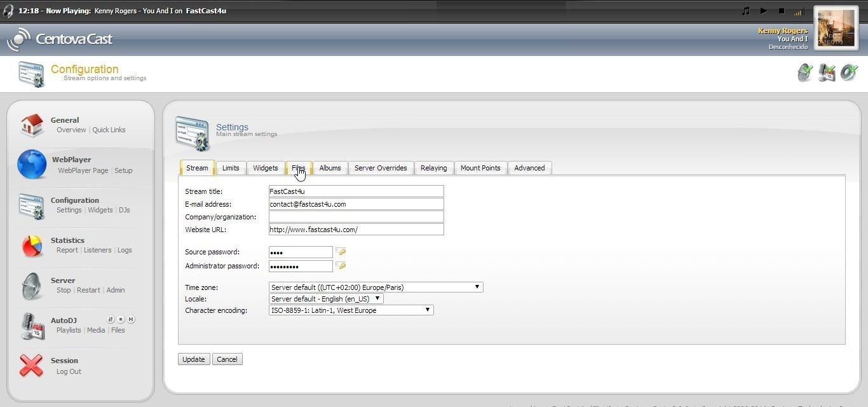Click the music note icon in the player bar
Screen dimensions: 868x407
point(746,11)
